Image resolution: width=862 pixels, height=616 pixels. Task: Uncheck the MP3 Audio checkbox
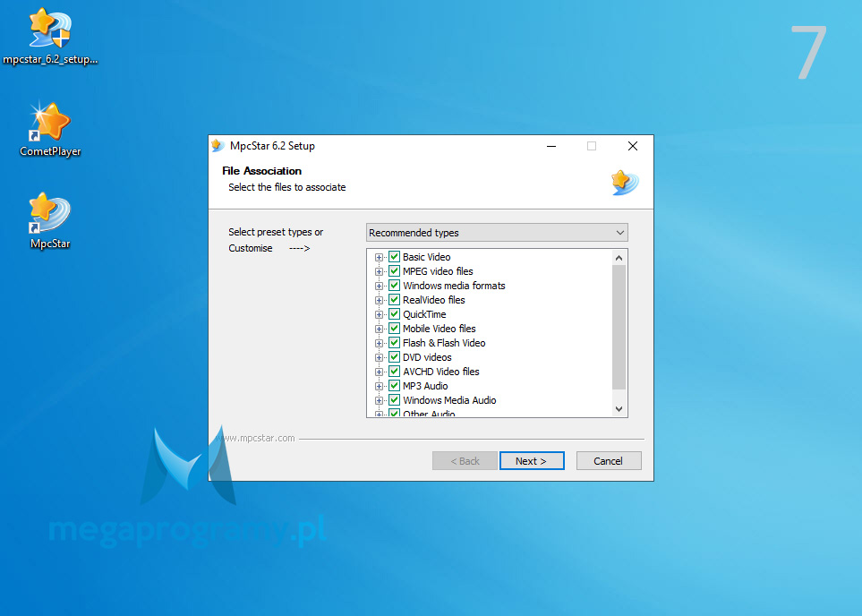coord(394,386)
